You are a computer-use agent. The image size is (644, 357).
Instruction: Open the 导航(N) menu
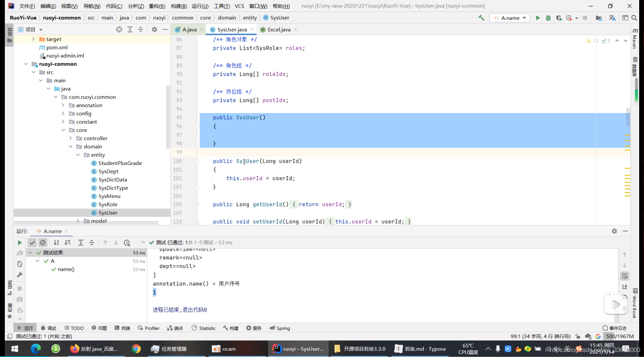tap(92, 6)
